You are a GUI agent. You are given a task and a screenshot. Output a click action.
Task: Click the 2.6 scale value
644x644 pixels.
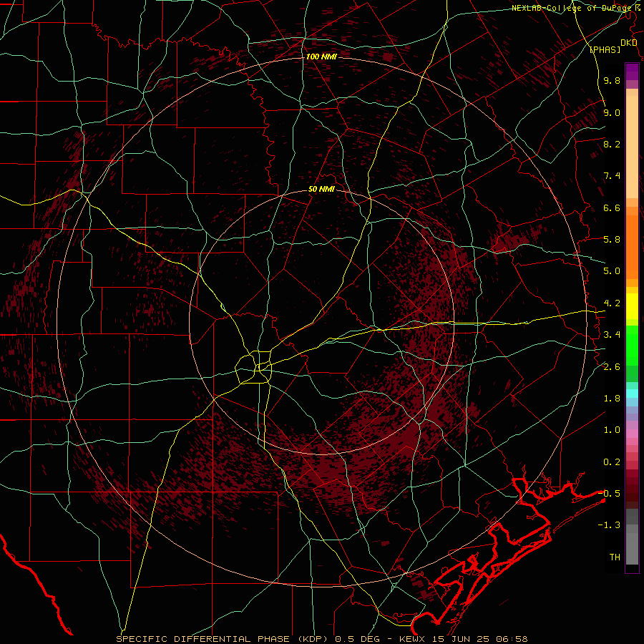tap(612, 367)
